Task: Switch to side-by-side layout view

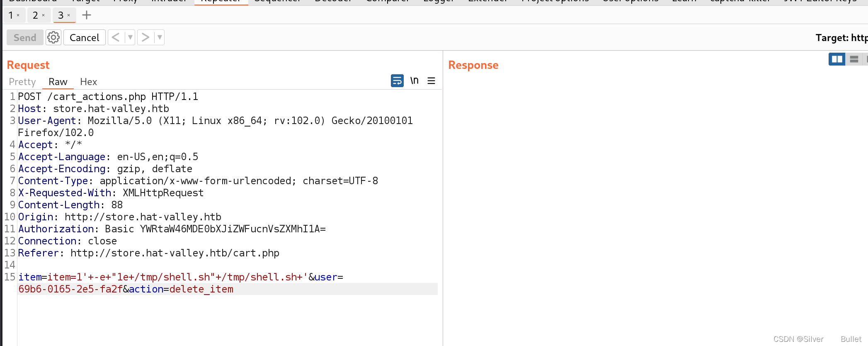Action: point(837,59)
